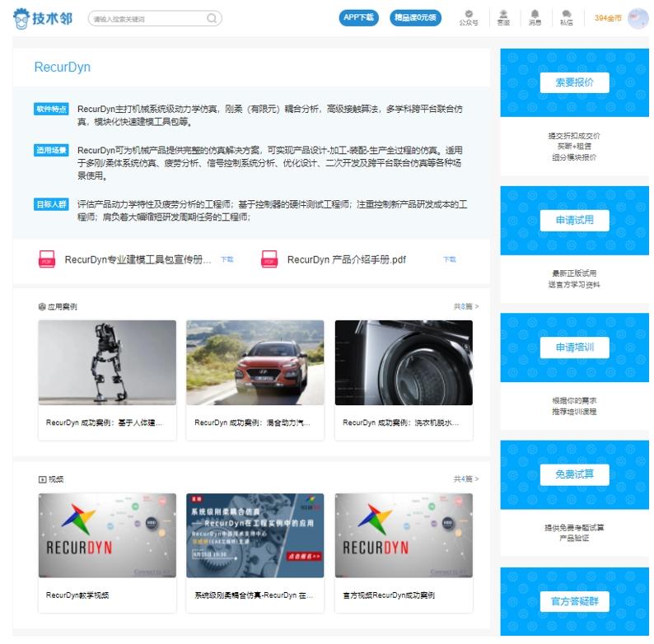Open the exoskeleton robot case thumbnail
Viewport: 654px width, 644px height.
(x=107, y=362)
